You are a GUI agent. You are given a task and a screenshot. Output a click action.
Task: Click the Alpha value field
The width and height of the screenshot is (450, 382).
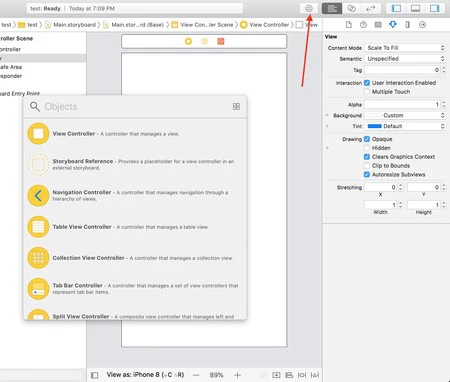tap(402, 105)
